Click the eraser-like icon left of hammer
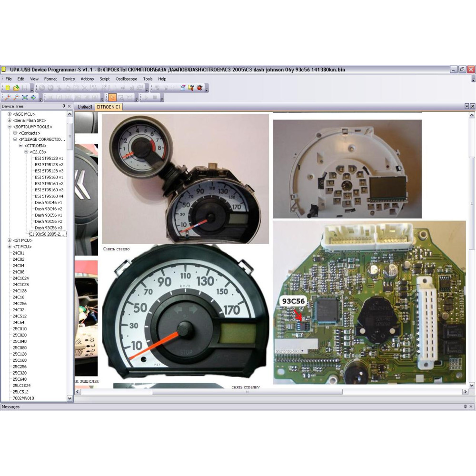This screenshot has height=476, width=476. click(183, 88)
